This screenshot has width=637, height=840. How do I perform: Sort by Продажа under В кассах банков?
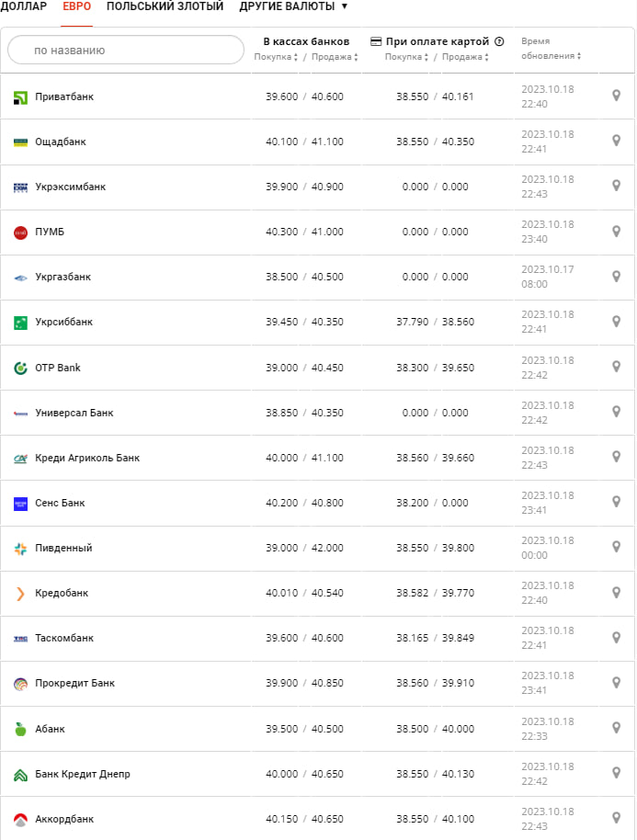coord(335,57)
